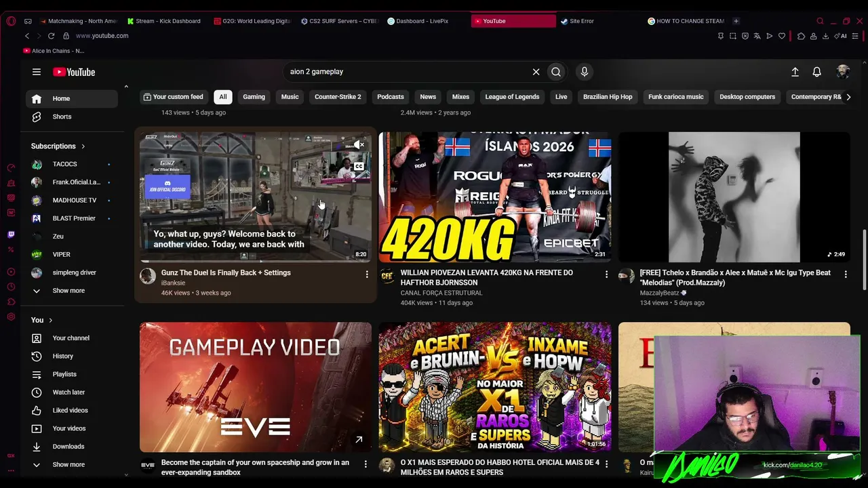
Task: Expand the Subscriptions section
Action: 58,146
